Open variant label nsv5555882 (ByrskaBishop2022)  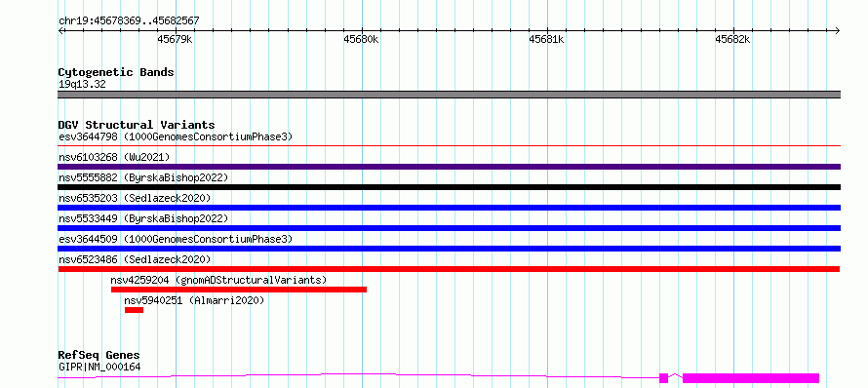pyautogui.click(x=143, y=177)
